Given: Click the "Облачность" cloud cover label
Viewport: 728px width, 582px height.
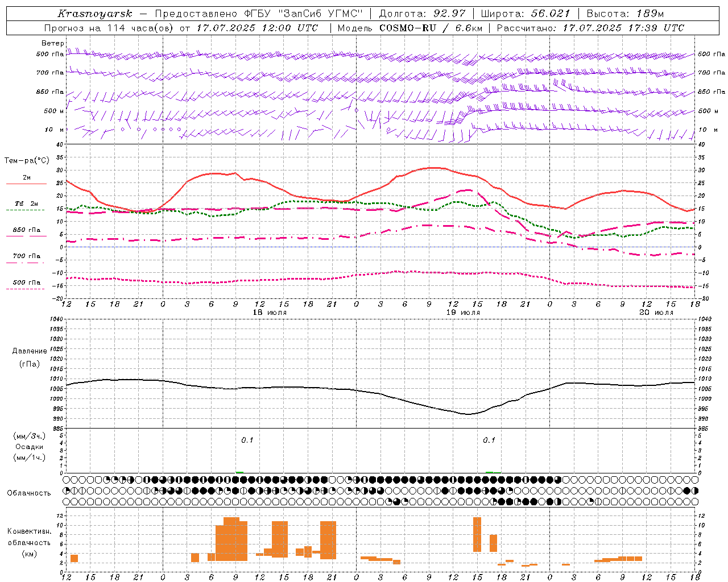Looking at the screenshot, I should coord(28,493).
